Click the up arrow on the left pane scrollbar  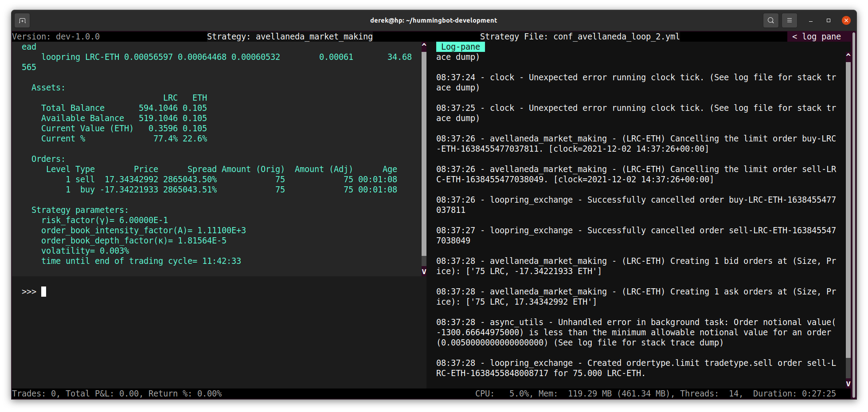(424, 44)
